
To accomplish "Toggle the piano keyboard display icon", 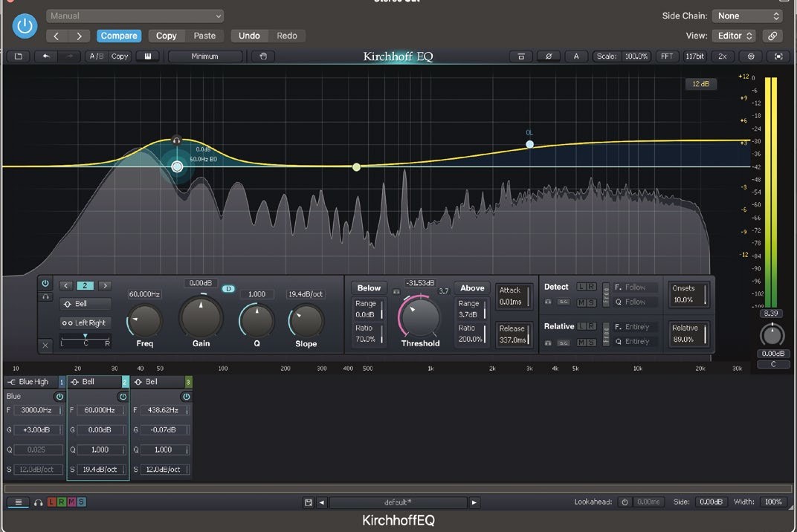I will [x=148, y=56].
